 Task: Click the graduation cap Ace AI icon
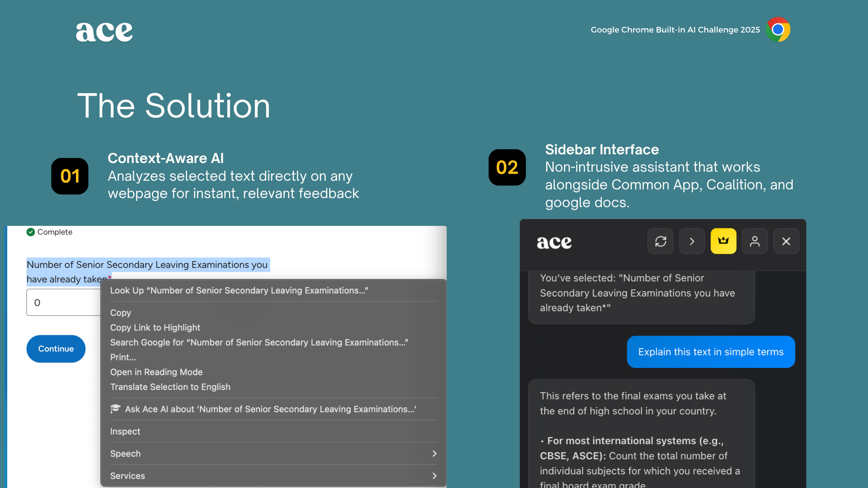click(115, 409)
